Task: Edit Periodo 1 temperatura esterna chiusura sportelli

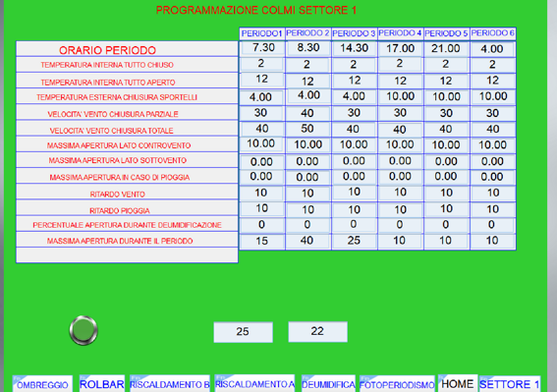Action: point(261,97)
